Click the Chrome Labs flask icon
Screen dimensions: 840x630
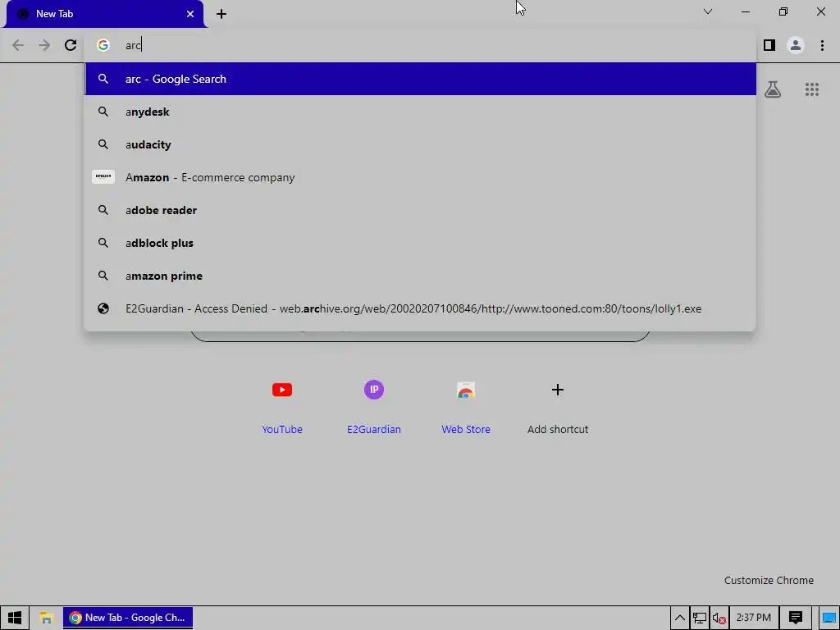coord(773,89)
